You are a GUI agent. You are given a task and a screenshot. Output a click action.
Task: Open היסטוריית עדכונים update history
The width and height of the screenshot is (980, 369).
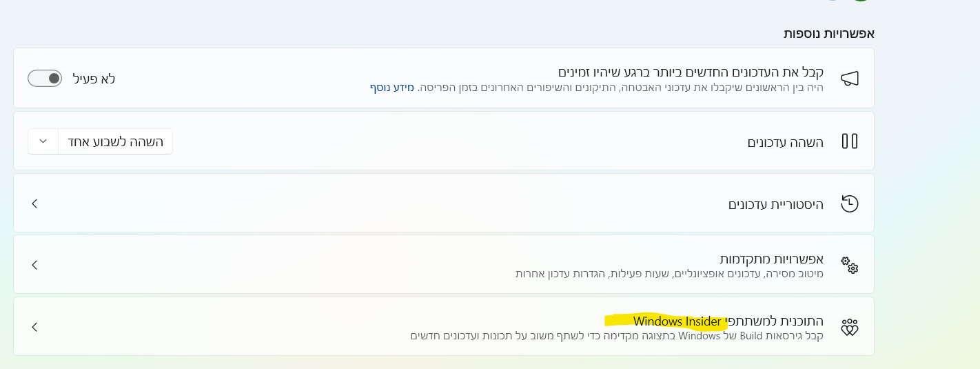click(775, 204)
